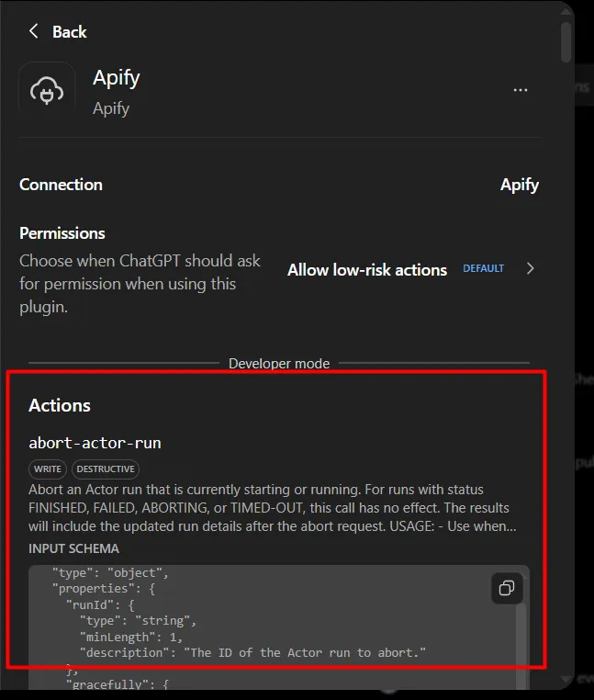Viewport: 594px width, 700px height.
Task: Click the Developer mode divider label
Action: pyautogui.click(x=279, y=364)
